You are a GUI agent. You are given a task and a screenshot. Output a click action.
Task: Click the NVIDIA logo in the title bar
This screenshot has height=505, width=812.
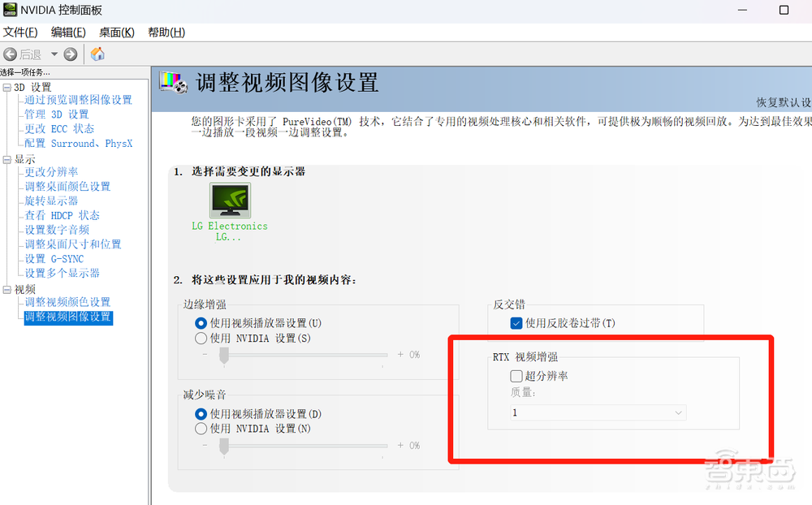9,10
